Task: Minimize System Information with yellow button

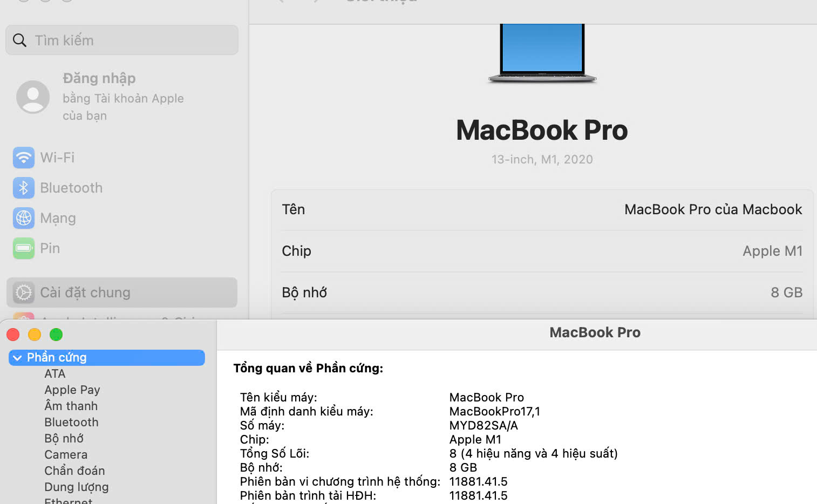Action: pyautogui.click(x=35, y=335)
